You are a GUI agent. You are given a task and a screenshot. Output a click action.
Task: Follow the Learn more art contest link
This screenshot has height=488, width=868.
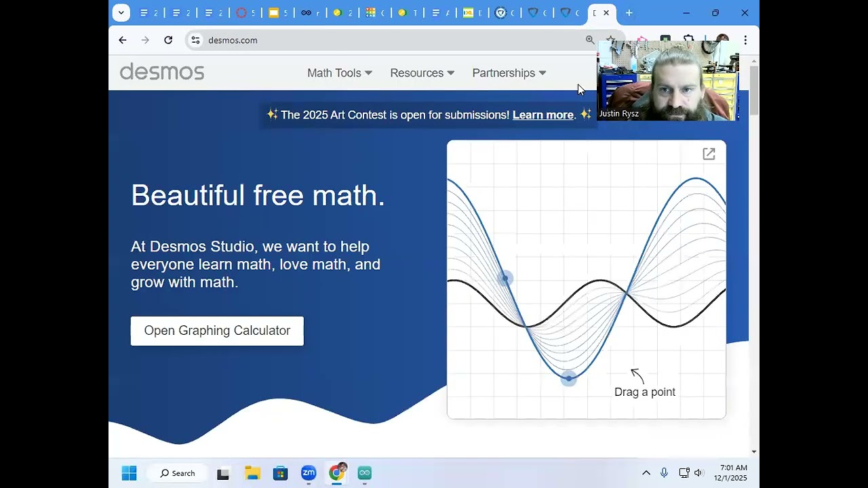542,115
